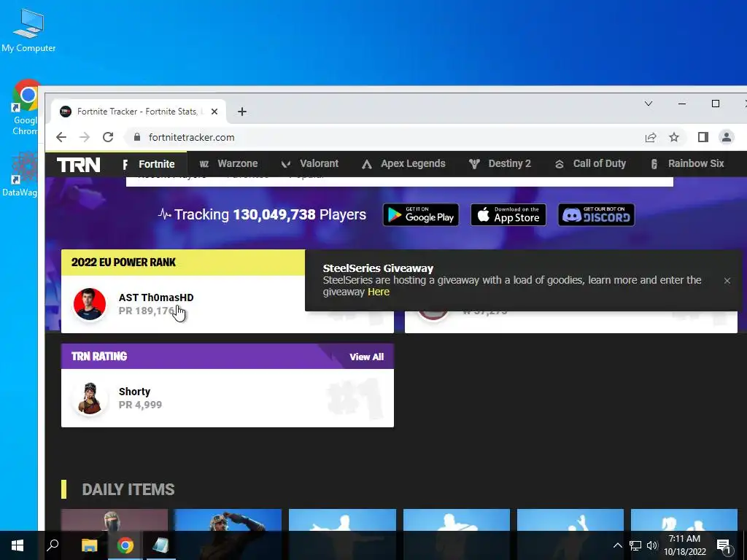Open Chrome side panel icon
The height and width of the screenshot is (560, 747).
click(703, 137)
